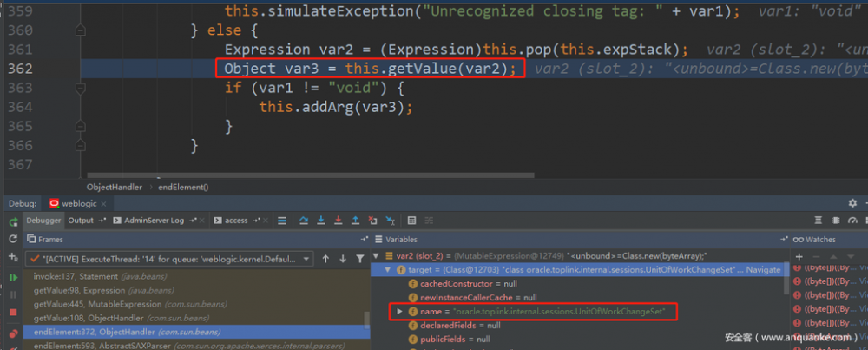Click the Frames panel vertical scrollbar
Viewport: 868px width, 350px height.
(366, 320)
